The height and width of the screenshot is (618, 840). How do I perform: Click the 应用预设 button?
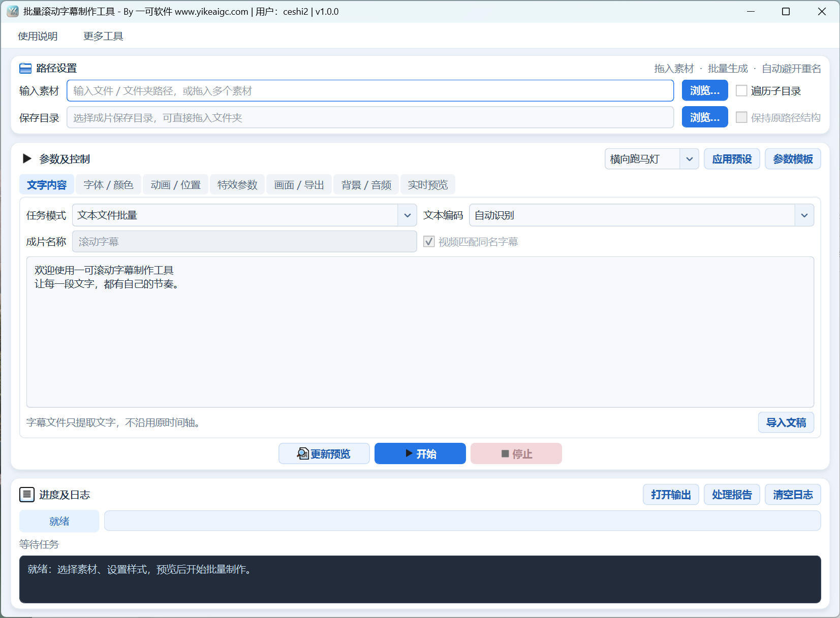[x=732, y=159]
